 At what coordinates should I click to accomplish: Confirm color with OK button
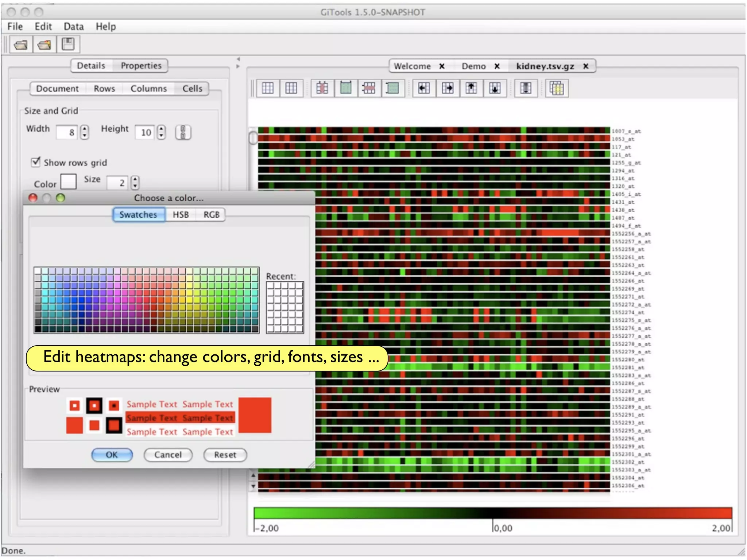(x=112, y=455)
